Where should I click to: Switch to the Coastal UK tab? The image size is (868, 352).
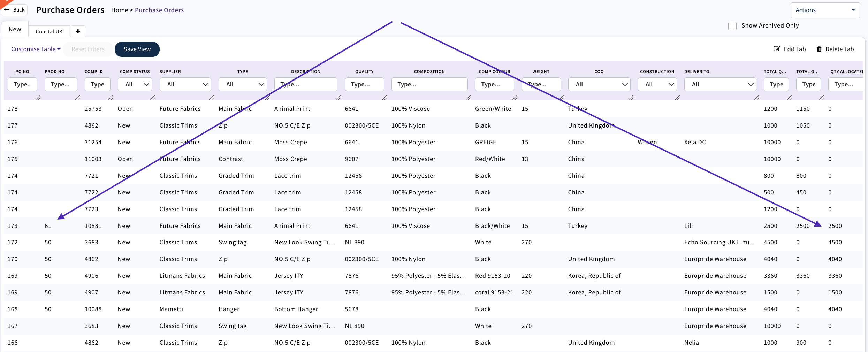point(49,32)
